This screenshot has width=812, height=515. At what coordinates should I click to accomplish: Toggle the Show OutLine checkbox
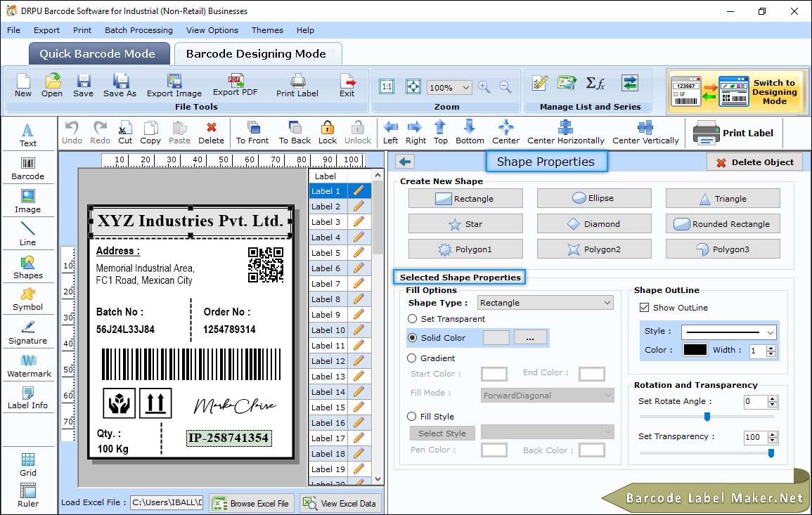[644, 308]
